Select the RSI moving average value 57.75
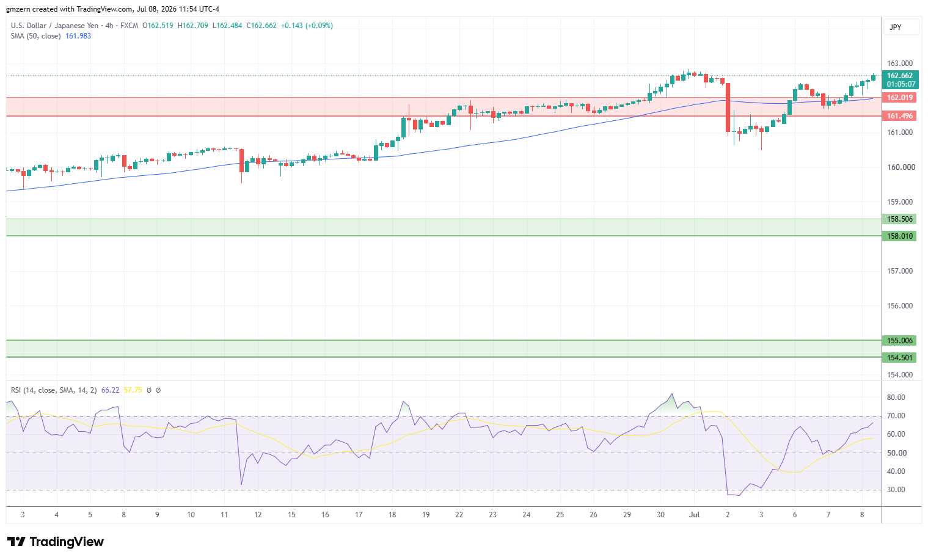The image size is (928, 560). (x=133, y=390)
